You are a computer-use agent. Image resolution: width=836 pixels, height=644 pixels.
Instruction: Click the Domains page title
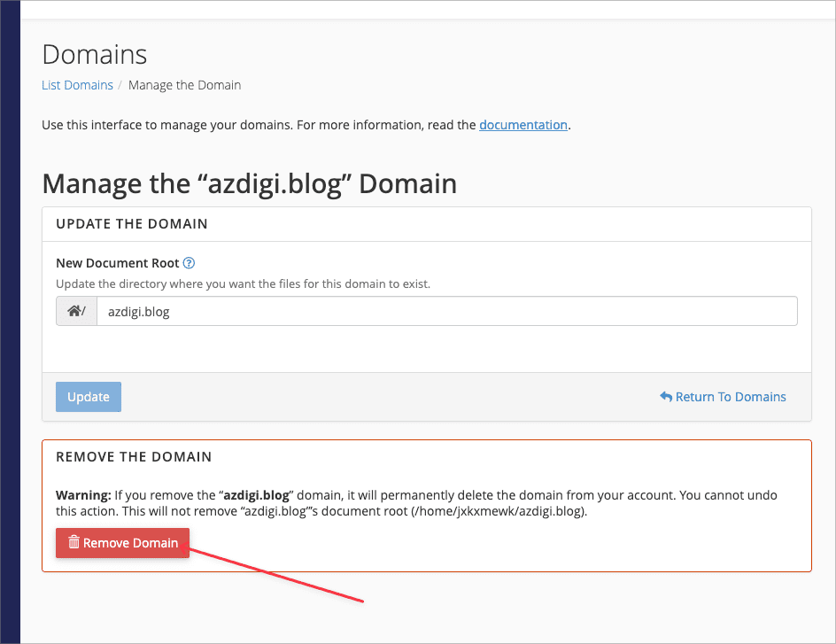95,54
